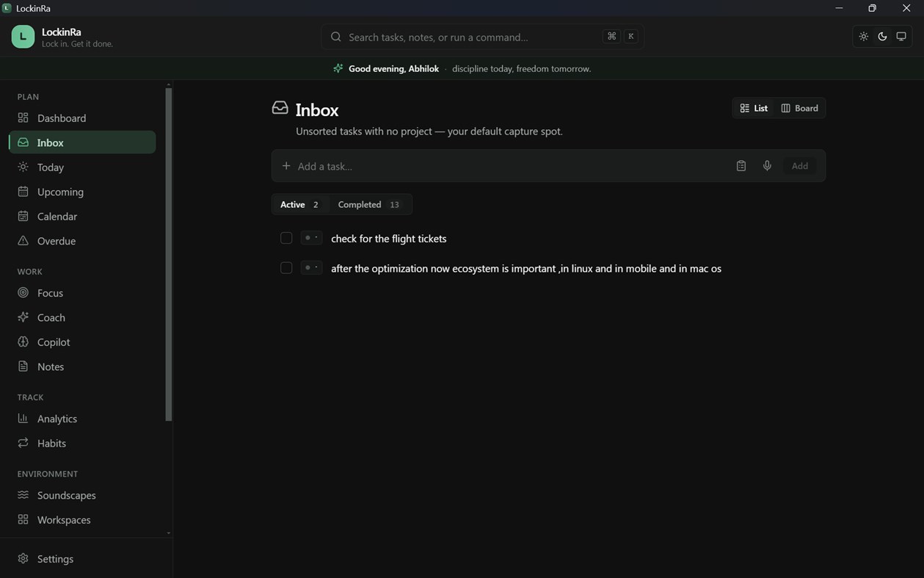Click the 'after the optimization now ecosystem' task text
The width and height of the screenshot is (924, 578).
pos(526,269)
